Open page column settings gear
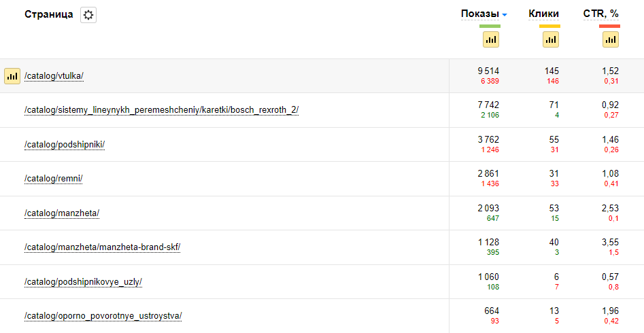 [x=88, y=15]
